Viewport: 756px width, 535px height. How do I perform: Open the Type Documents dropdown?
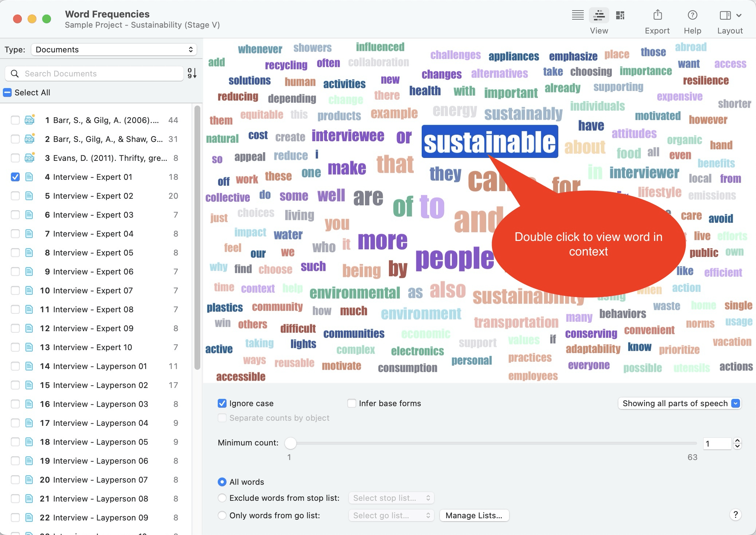(114, 49)
